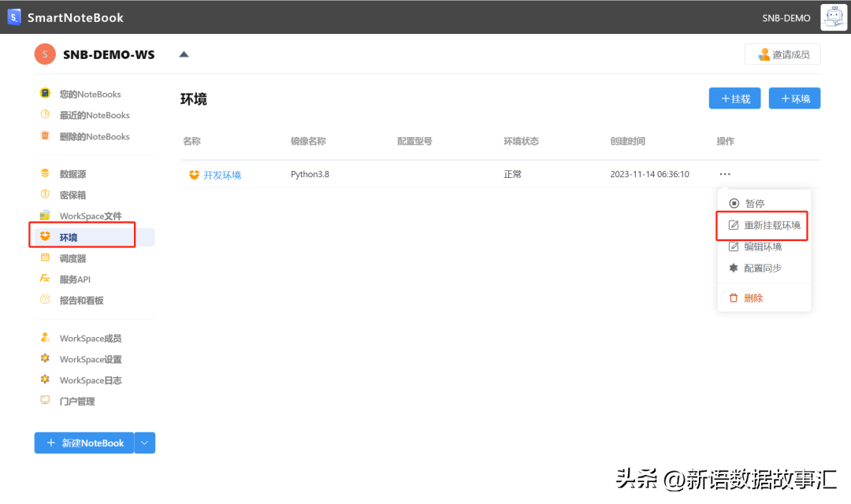Viewport: 851px width, 504px height.
Task: Click the 服务API function icon
Action: [45, 279]
